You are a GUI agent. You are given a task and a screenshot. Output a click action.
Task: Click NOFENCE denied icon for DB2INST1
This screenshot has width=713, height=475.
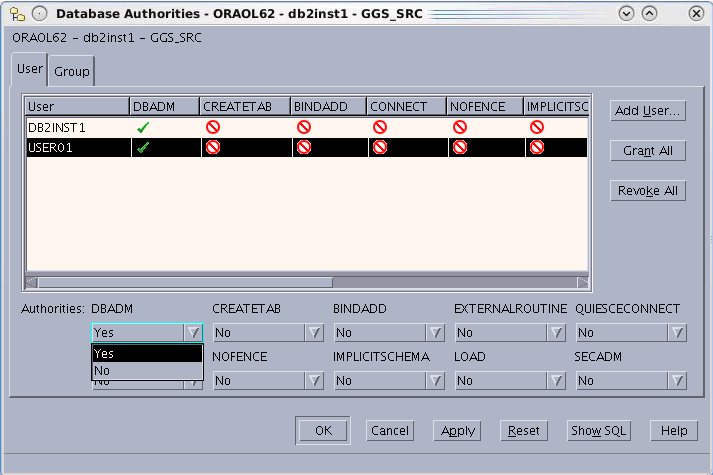(x=460, y=127)
